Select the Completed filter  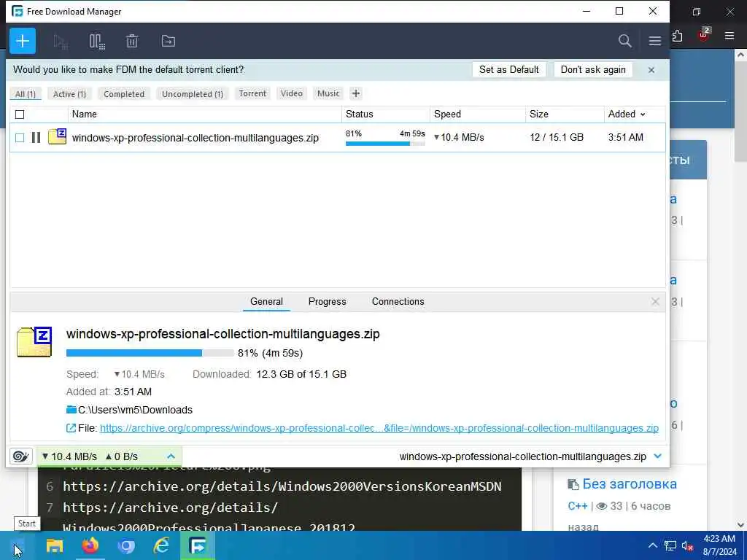click(x=124, y=94)
